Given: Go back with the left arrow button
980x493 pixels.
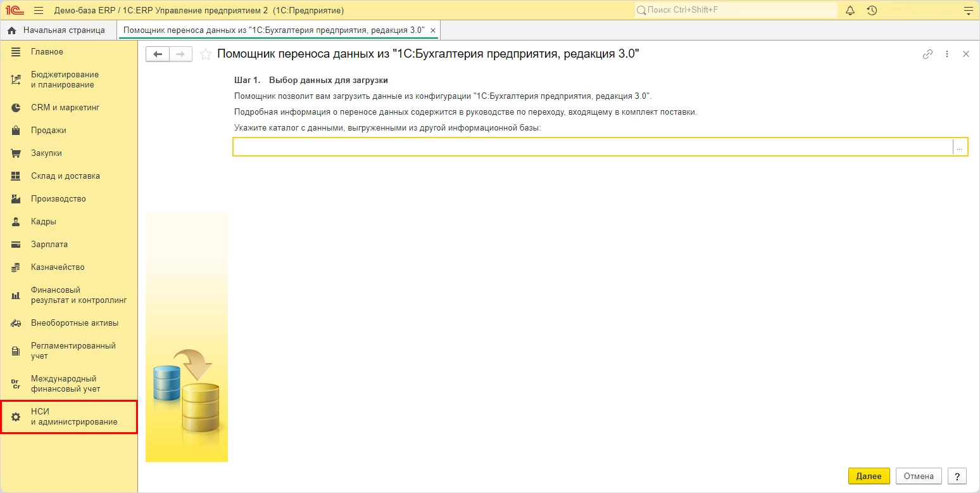Looking at the screenshot, I should [x=158, y=54].
